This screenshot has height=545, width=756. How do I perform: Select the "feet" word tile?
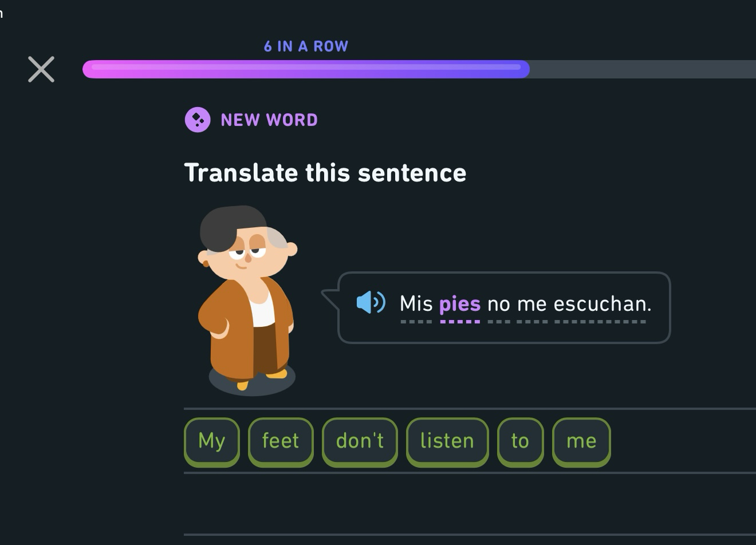click(x=281, y=441)
